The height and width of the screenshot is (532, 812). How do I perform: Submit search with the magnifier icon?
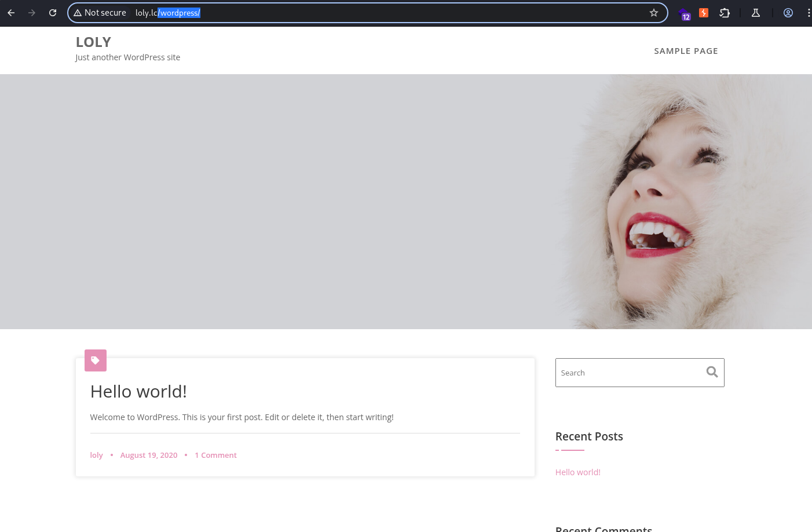coord(712,372)
